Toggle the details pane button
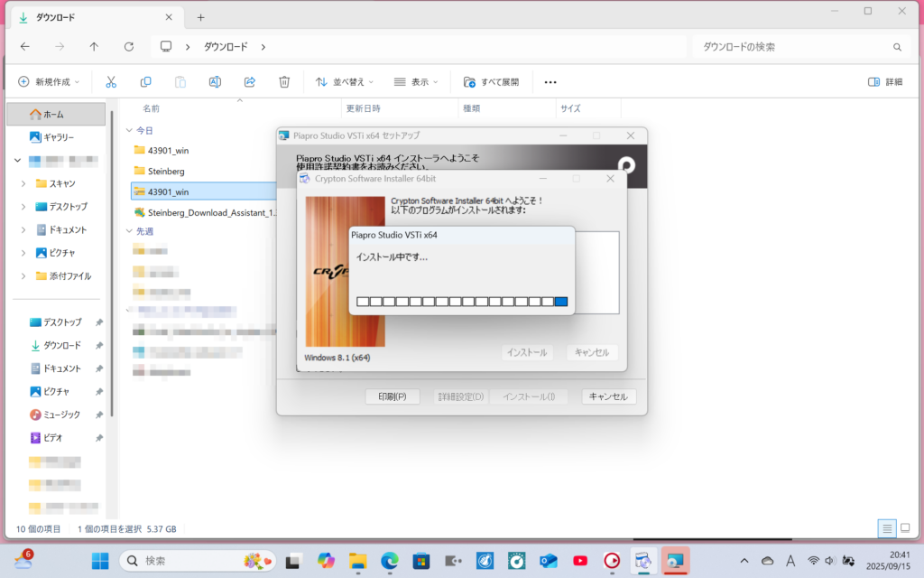The width and height of the screenshot is (924, 578). [x=884, y=81]
